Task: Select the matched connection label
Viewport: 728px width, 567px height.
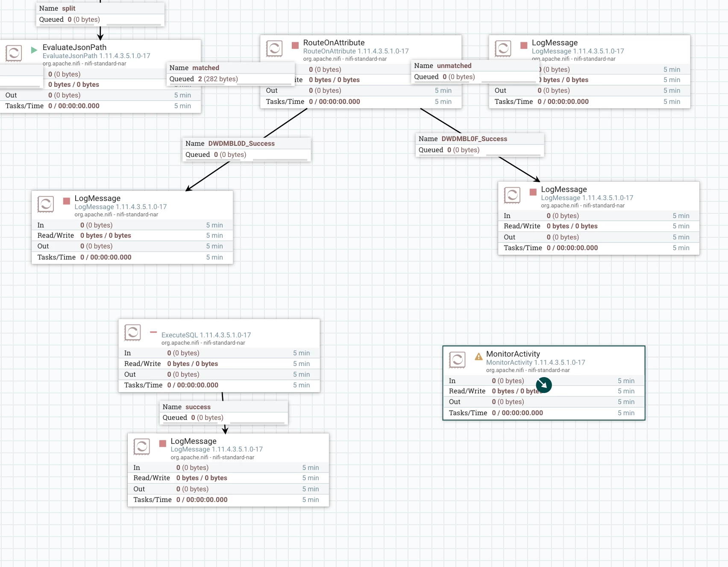Action: click(x=230, y=74)
